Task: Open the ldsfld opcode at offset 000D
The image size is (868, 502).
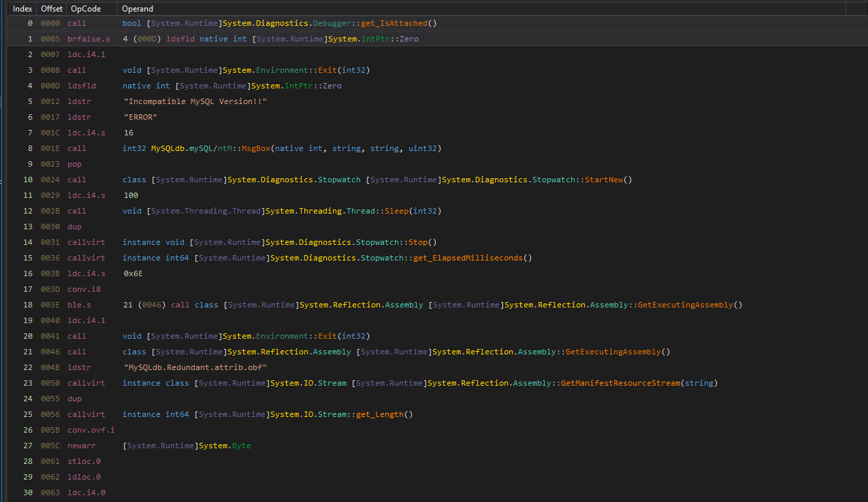Action: click(x=82, y=86)
